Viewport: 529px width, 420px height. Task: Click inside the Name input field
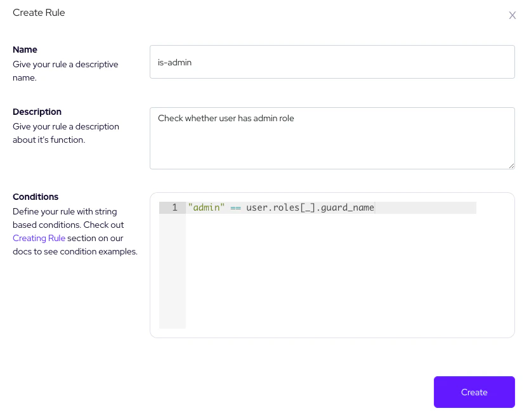pos(332,62)
